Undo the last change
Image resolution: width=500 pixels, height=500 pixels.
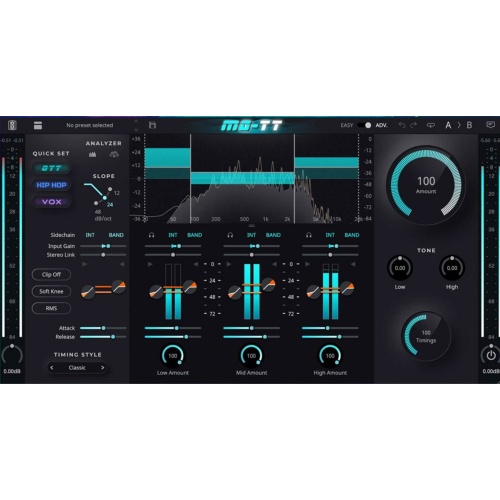[402, 125]
